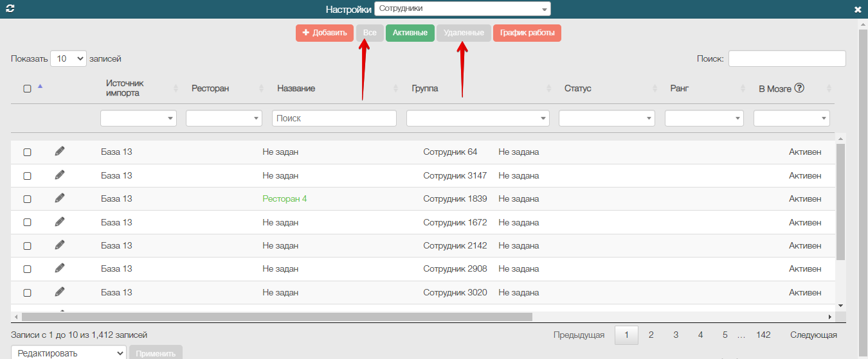Go to page 5
868x359 pixels.
tap(725, 335)
